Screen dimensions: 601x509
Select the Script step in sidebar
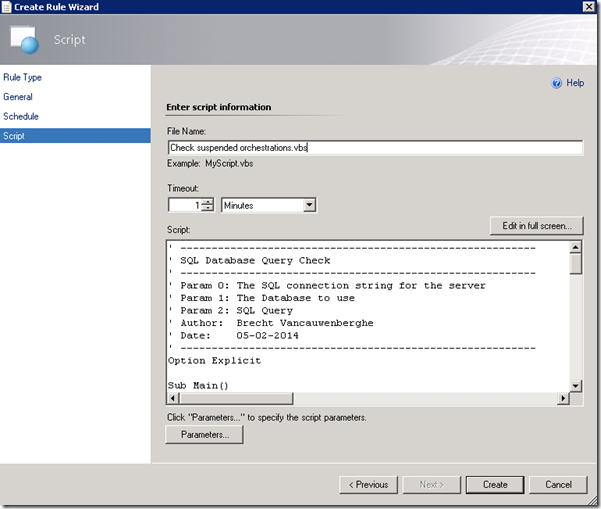point(17,136)
